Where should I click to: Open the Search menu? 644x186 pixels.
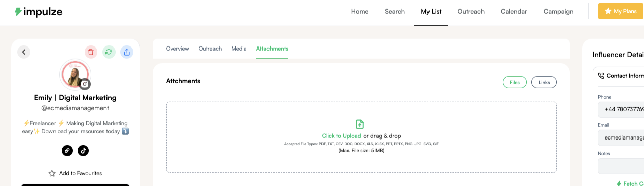click(x=395, y=12)
